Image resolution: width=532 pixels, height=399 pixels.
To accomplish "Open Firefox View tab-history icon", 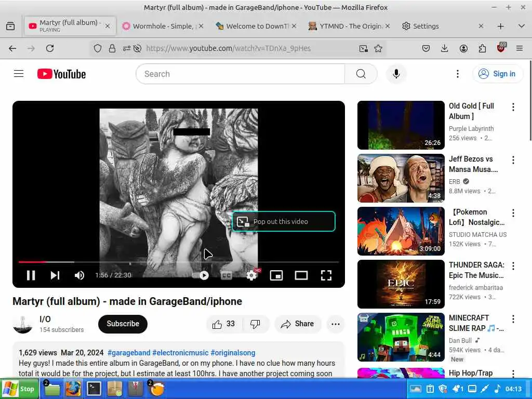I will coord(10,26).
